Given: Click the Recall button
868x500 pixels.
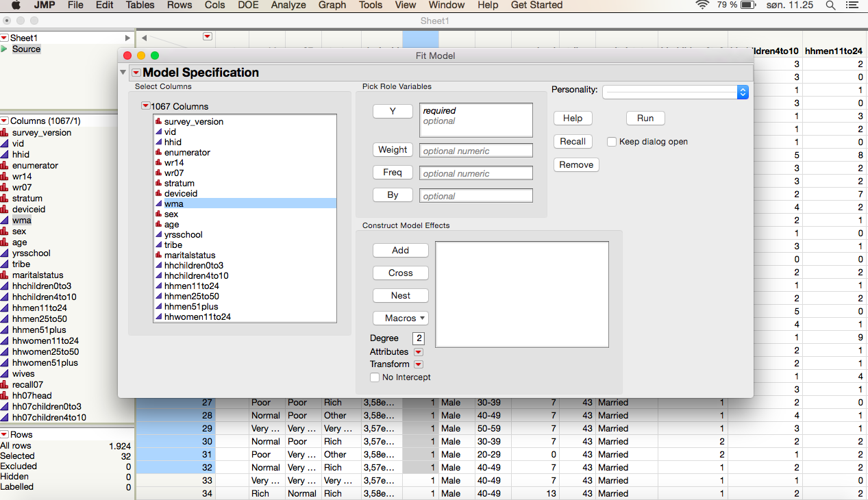Looking at the screenshot, I should pos(573,141).
